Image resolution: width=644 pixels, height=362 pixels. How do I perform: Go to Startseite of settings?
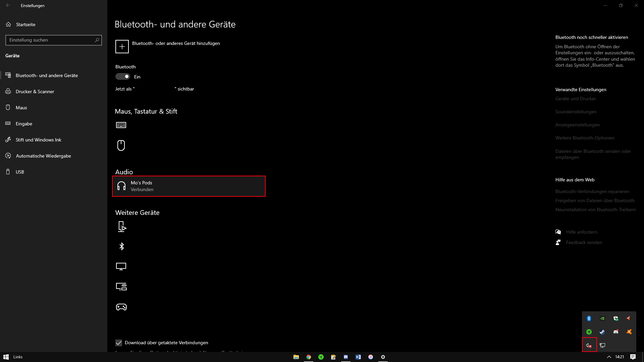[21, 24]
